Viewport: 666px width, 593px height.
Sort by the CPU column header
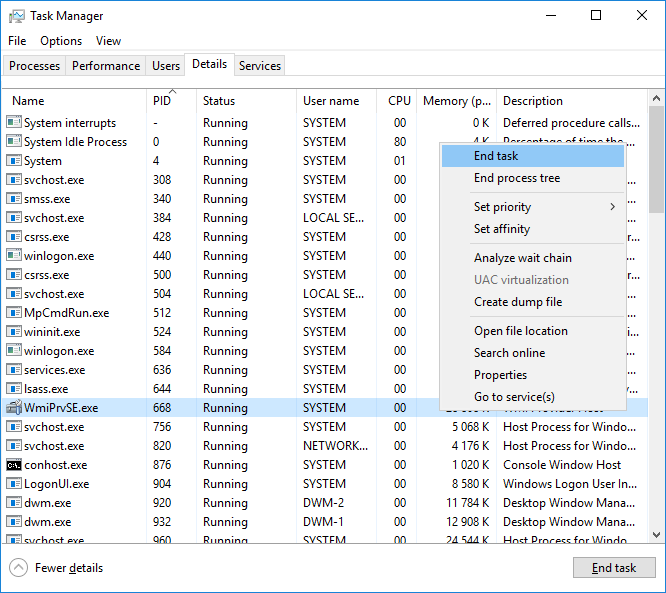pyautogui.click(x=396, y=101)
